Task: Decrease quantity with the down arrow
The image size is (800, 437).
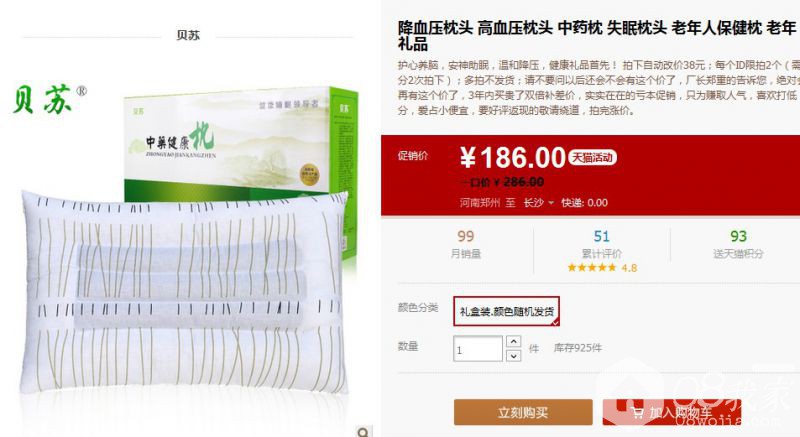Action: coord(513,355)
